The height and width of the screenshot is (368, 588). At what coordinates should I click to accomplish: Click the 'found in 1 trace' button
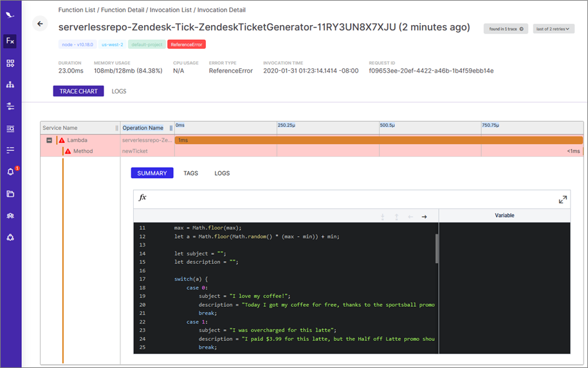(506, 29)
